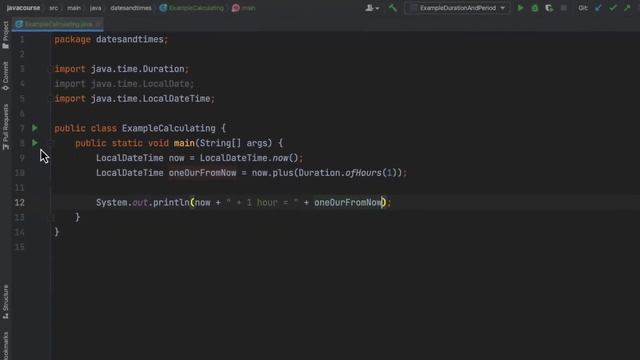The height and width of the screenshot is (360, 640).
Task: Click the 'import java.time.LocalDateTime;' line
Action: coord(134,98)
